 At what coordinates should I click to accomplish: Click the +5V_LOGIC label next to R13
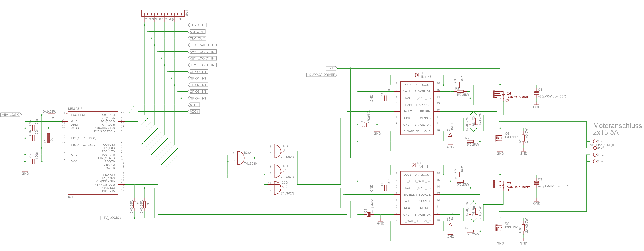pyautogui.click(x=11, y=115)
